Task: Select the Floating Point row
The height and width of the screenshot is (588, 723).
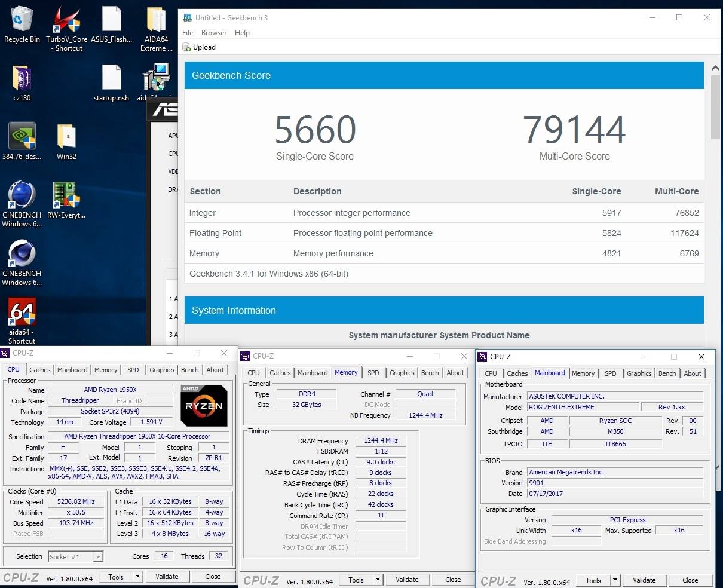Action: pos(444,233)
